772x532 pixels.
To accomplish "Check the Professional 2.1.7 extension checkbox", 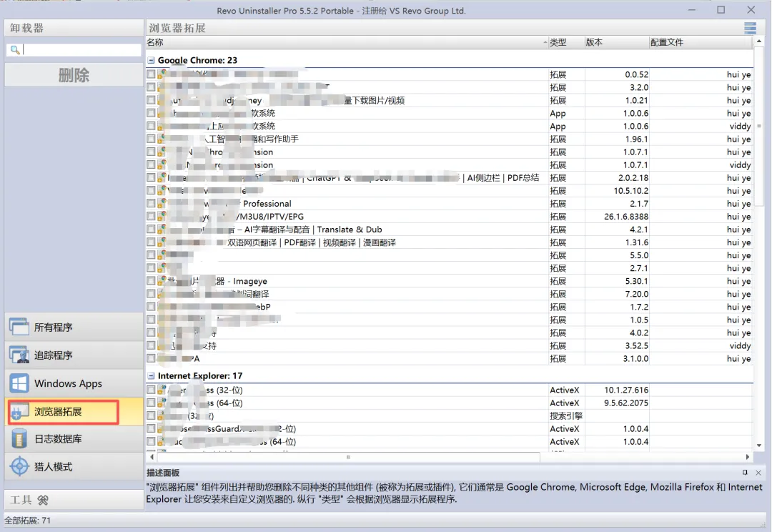I will coord(151,204).
